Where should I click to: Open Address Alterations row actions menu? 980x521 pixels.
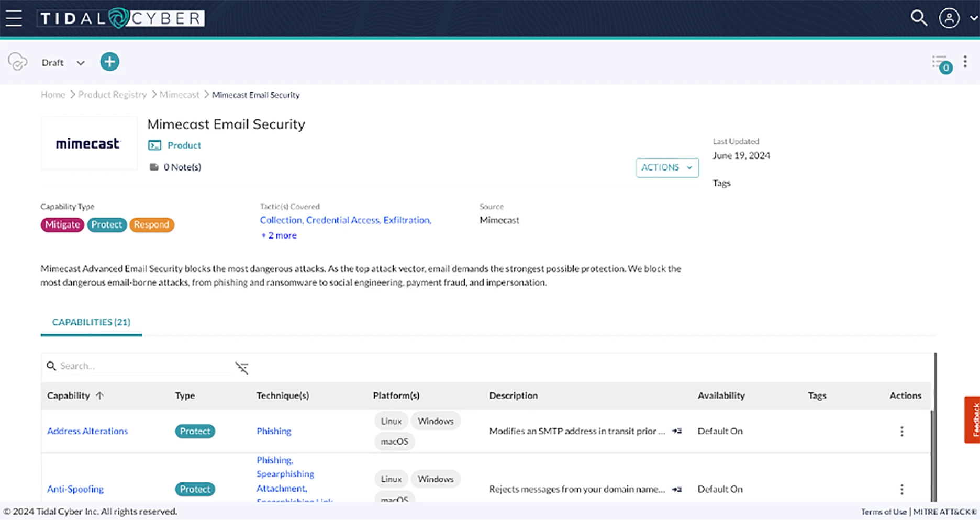(x=901, y=432)
